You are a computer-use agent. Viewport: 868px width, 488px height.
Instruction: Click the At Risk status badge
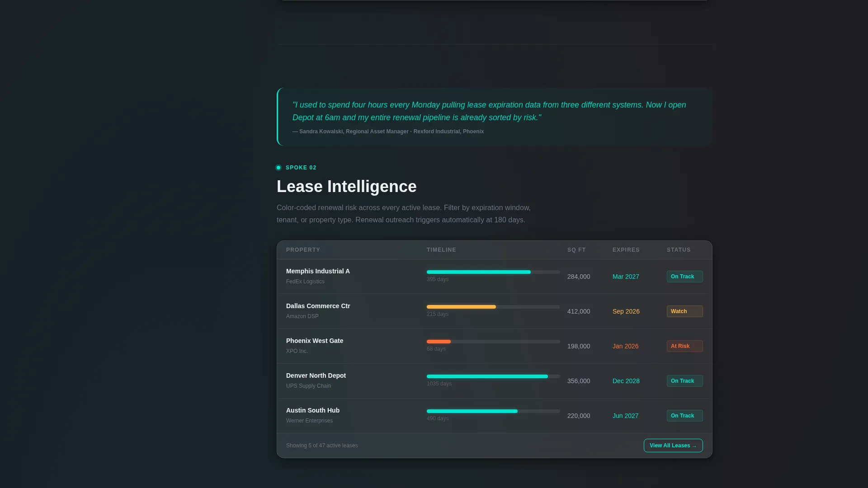(x=684, y=346)
